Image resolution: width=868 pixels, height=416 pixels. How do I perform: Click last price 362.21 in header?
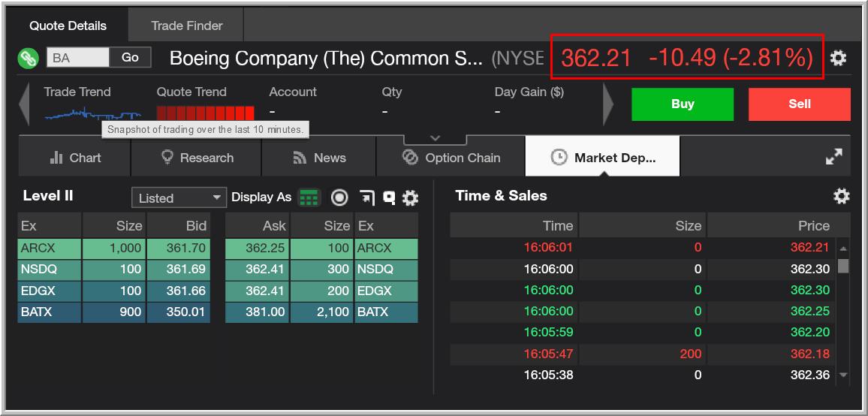(595, 58)
